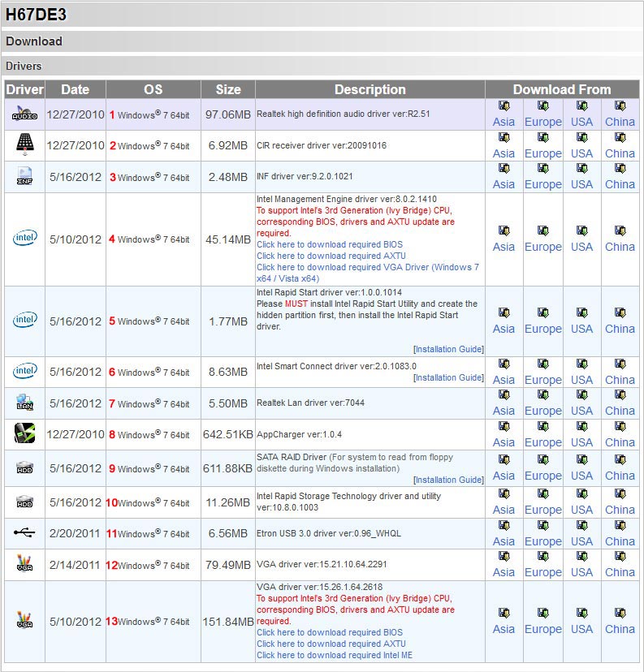Open the Installation Guide for the Intel Smart Connect driver
The height and width of the screenshot is (672, 644).
pyautogui.click(x=448, y=377)
